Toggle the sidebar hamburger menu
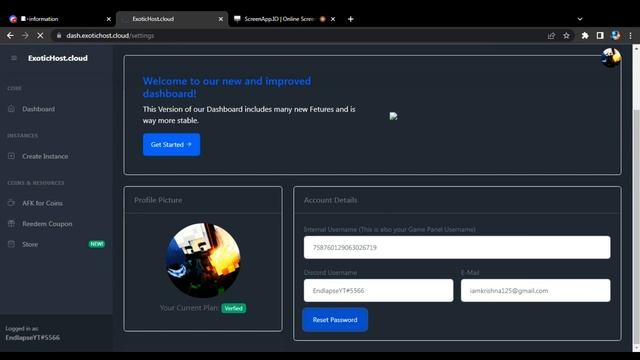Viewport: 640px width, 360px height. pyautogui.click(x=14, y=58)
